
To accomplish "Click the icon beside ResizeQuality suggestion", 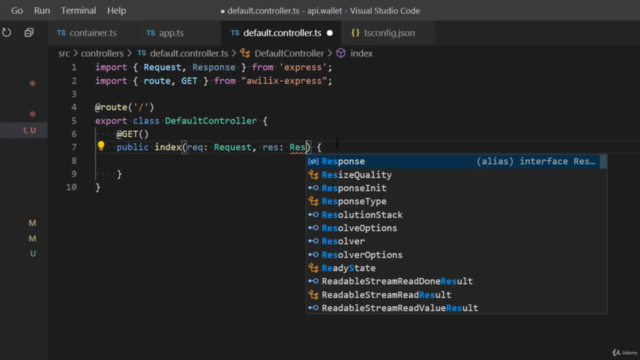I will pyautogui.click(x=313, y=175).
